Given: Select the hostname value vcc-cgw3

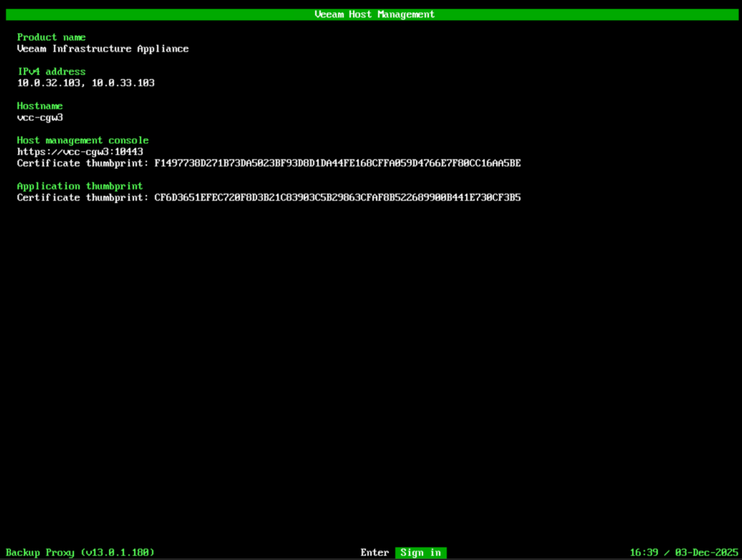Looking at the screenshot, I should [40, 117].
